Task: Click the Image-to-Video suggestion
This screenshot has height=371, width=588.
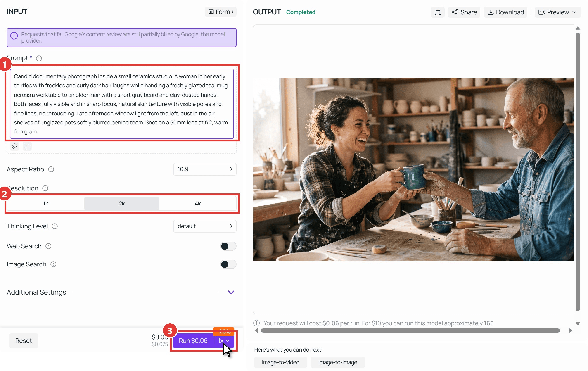Action: (x=281, y=362)
